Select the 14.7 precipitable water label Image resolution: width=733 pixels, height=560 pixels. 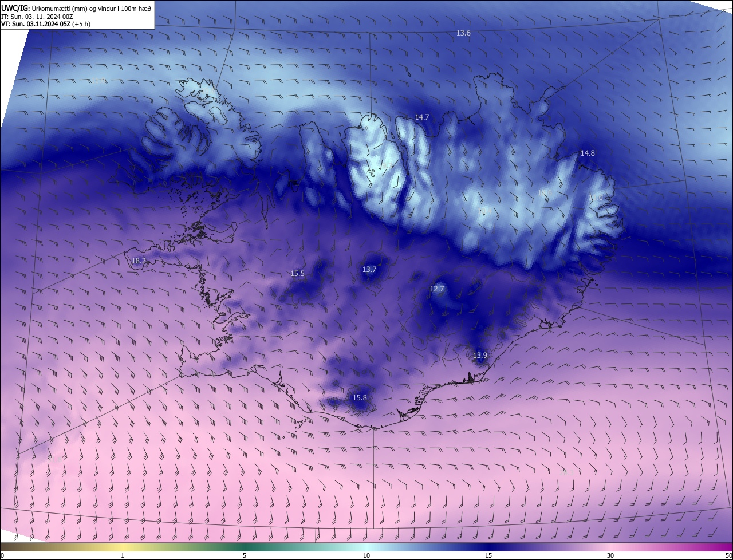(422, 117)
